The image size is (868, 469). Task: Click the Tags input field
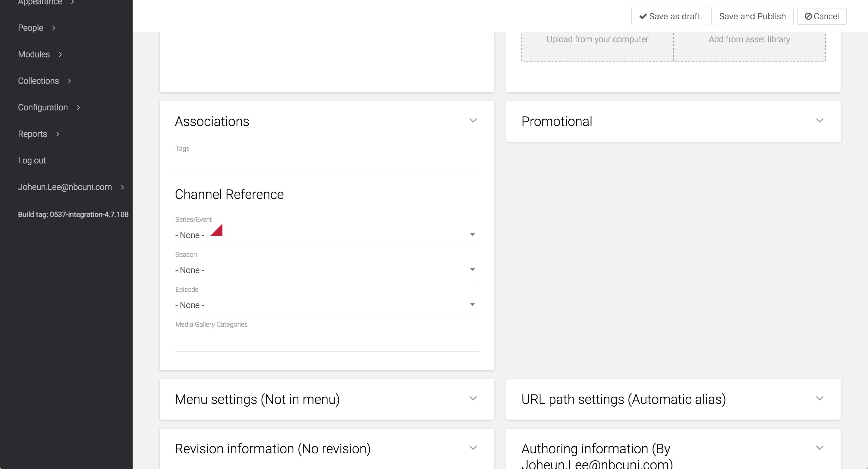coord(326,165)
